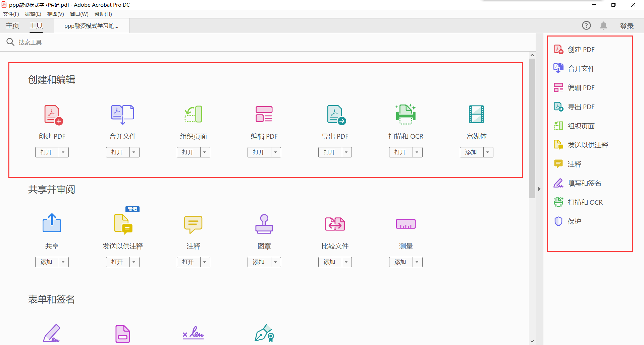Click the Stamp (图章) tool icon
Screen dimensions: 644x345
(x=264, y=224)
